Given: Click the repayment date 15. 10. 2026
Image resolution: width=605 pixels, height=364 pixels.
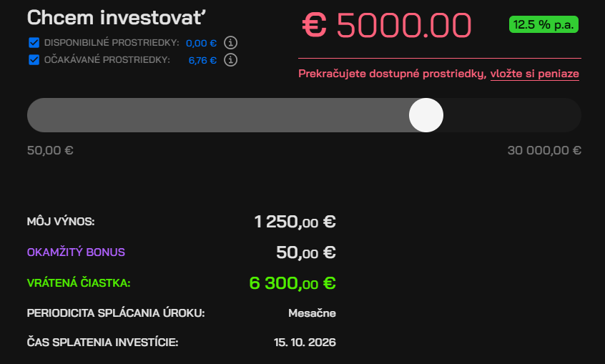Looking at the screenshot, I should tap(305, 343).
